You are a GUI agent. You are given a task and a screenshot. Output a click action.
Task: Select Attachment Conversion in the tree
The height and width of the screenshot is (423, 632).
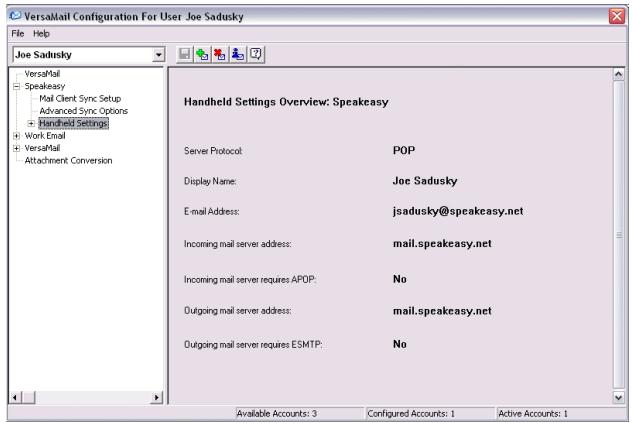tap(69, 160)
